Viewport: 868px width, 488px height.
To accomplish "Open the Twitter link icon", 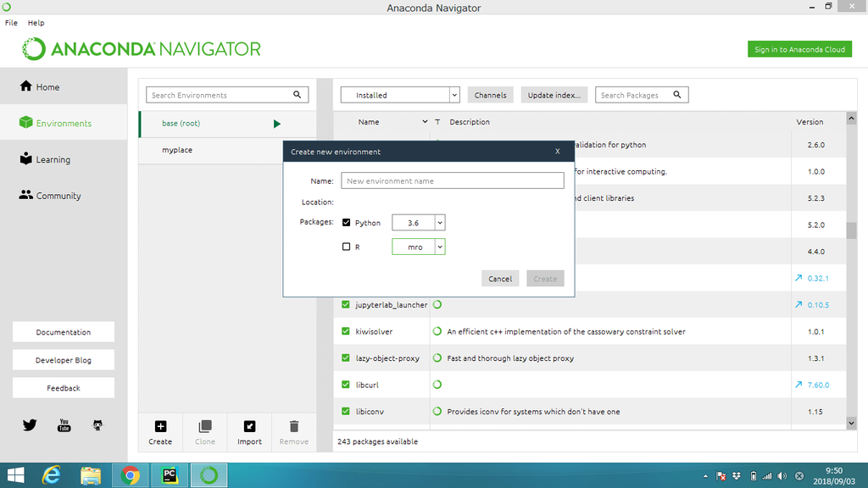I will [30, 425].
